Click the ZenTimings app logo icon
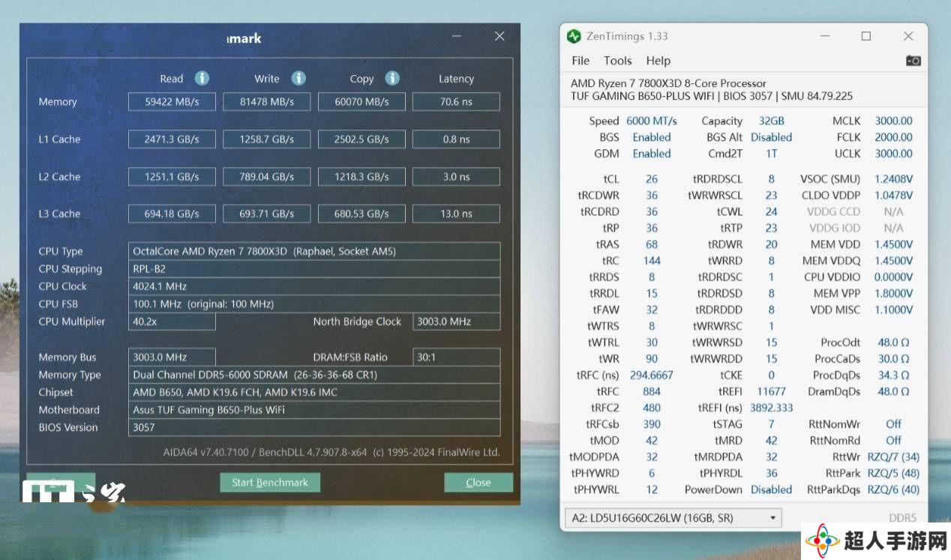Image resolution: width=951 pixels, height=560 pixels. [x=574, y=36]
